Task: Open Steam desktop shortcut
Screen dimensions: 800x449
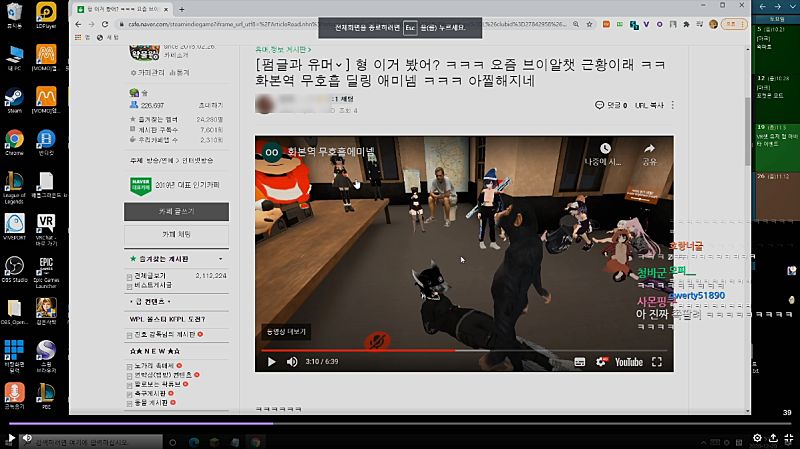Action: pyautogui.click(x=14, y=101)
